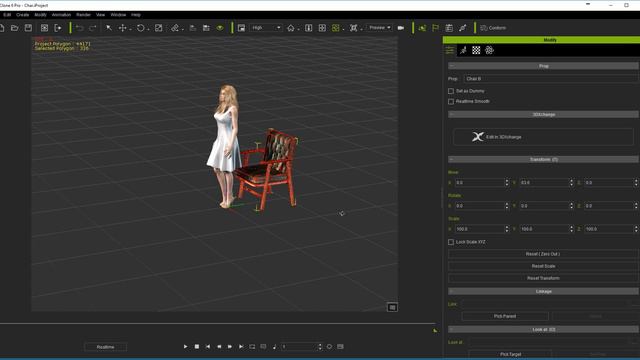
Task: Open the figure Animation tab in Modify
Action: click(463, 50)
